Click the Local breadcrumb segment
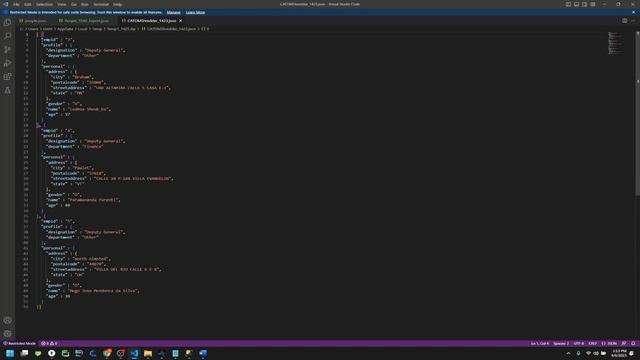 (x=82, y=29)
